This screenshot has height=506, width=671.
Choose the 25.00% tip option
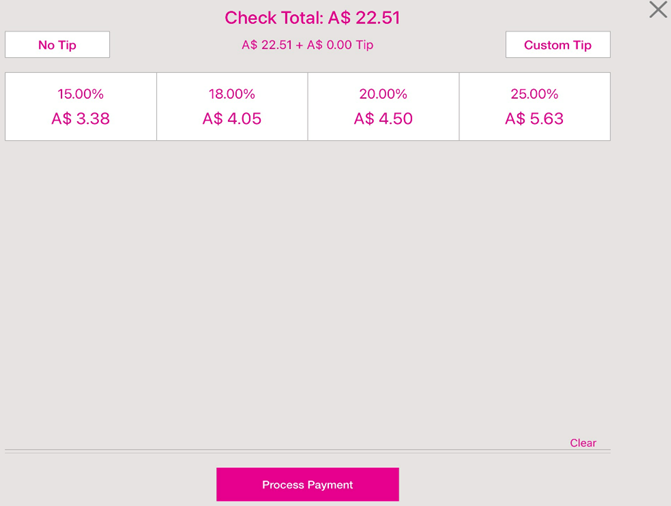coord(534,94)
